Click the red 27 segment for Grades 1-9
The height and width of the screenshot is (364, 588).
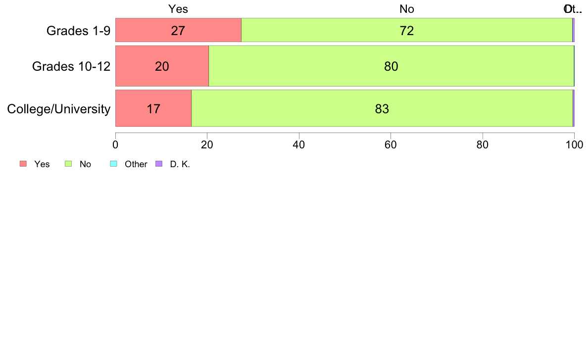pos(178,30)
